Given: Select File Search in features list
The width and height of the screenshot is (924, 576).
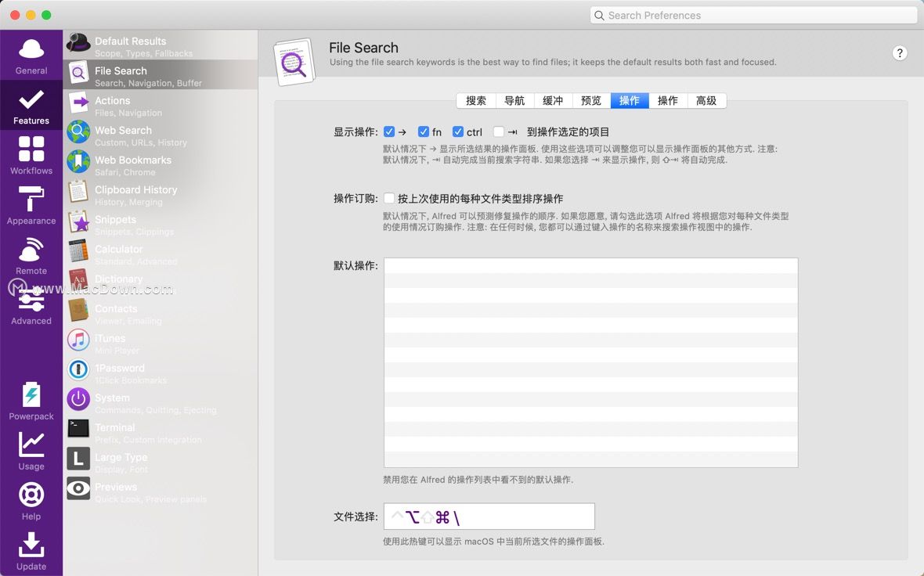Looking at the screenshot, I should [x=161, y=75].
